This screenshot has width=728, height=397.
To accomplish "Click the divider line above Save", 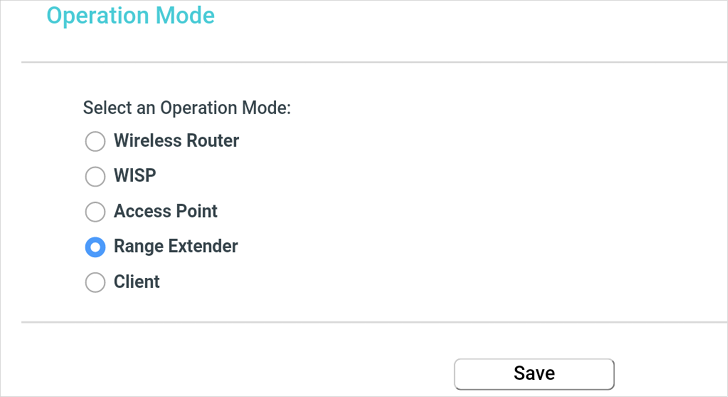I will [x=374, y=322].
